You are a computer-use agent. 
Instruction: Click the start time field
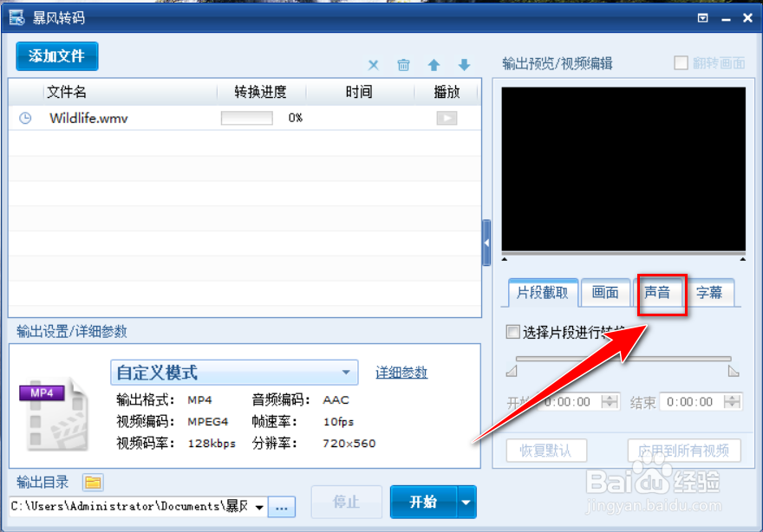point(569,402)
